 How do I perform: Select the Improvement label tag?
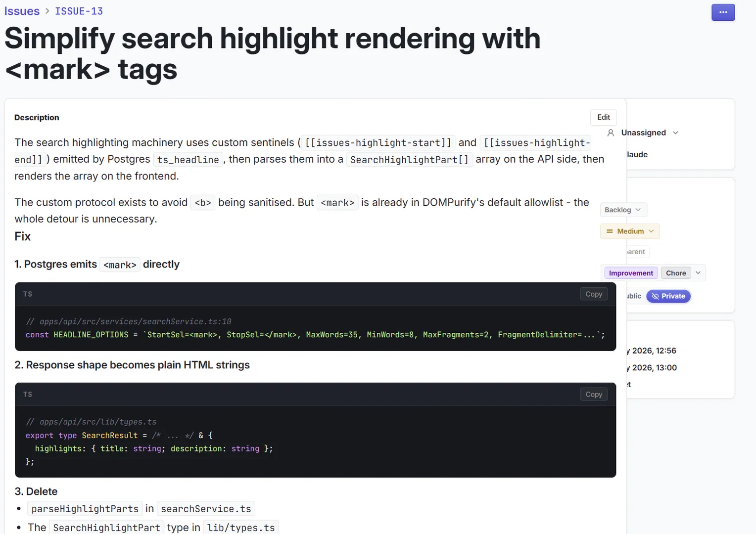631,273
